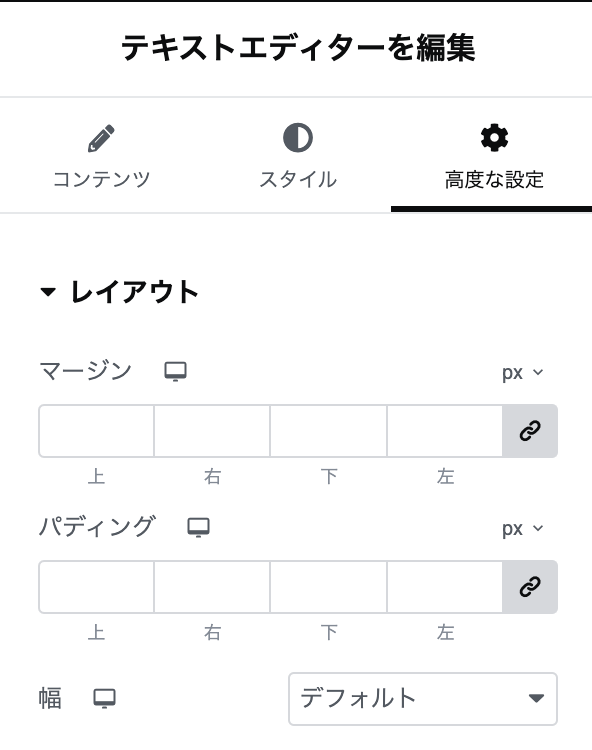Viewport: 592px width, 750px height.
Task: Open the コンテンツ tab pencil icon
Action: [x=101, y=138]
